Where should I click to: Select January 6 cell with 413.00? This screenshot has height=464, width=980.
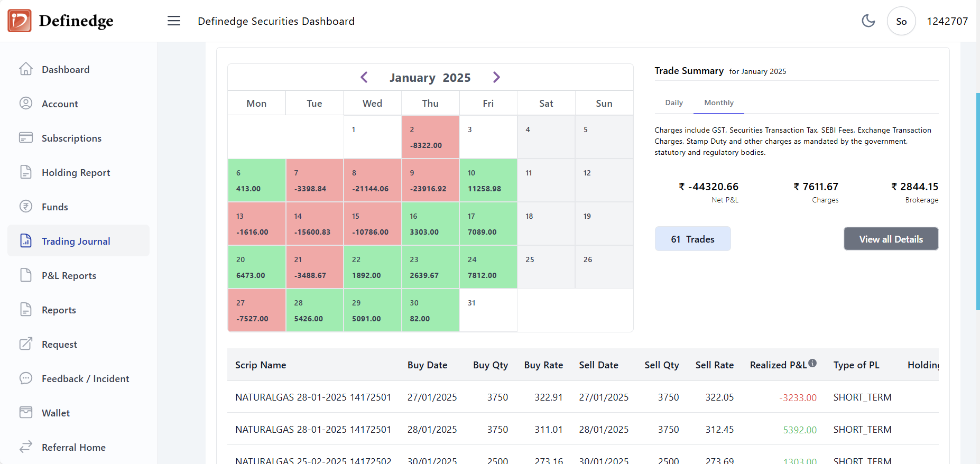pos(257,180)
